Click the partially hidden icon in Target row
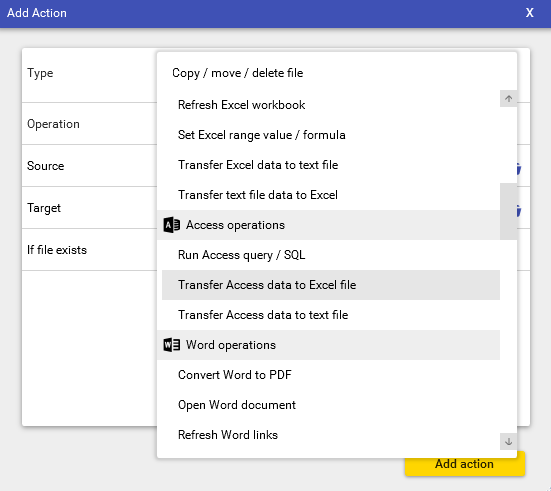This screenshot has width=551, height=491. (519, 211)
